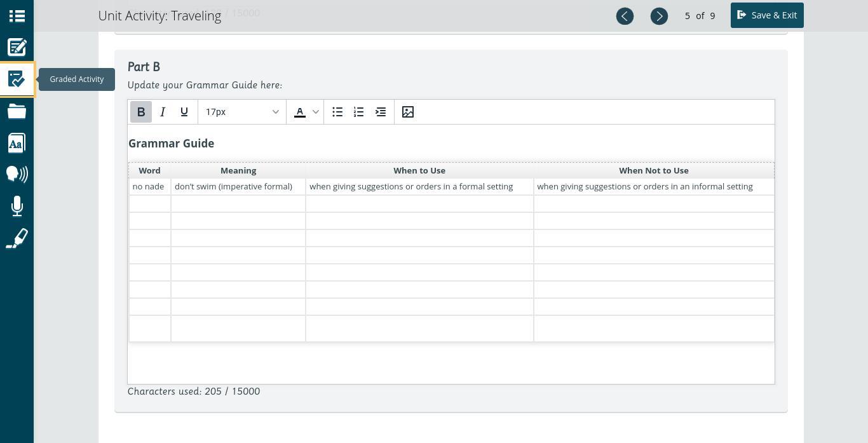Go to the next page arrow
This screenshot has width=868, height=443.
pos(659,16)
